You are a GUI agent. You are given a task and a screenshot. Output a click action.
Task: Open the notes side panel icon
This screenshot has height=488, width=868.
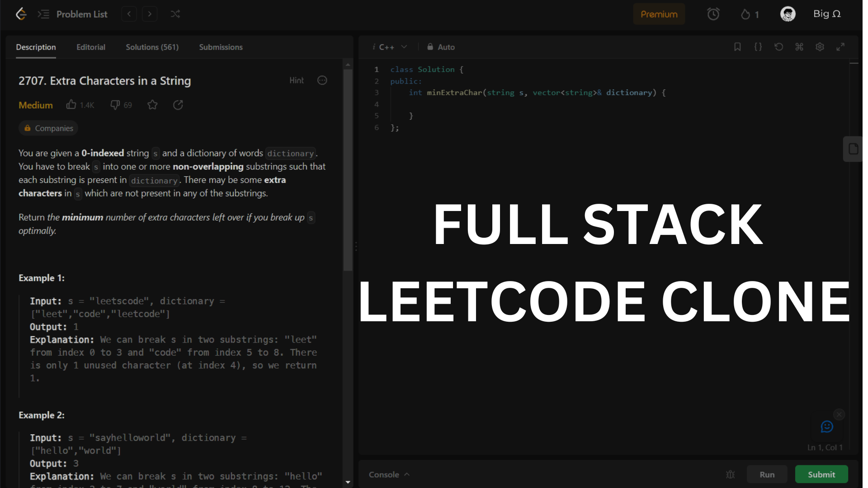pos(853,149)
